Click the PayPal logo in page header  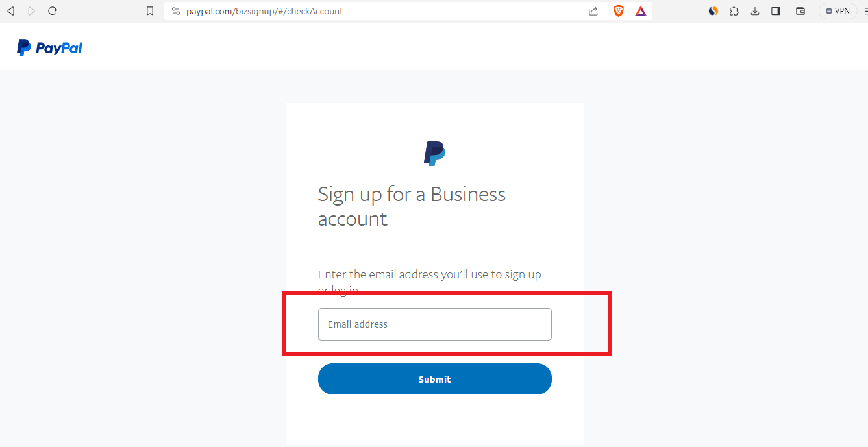tap(49, 46)
